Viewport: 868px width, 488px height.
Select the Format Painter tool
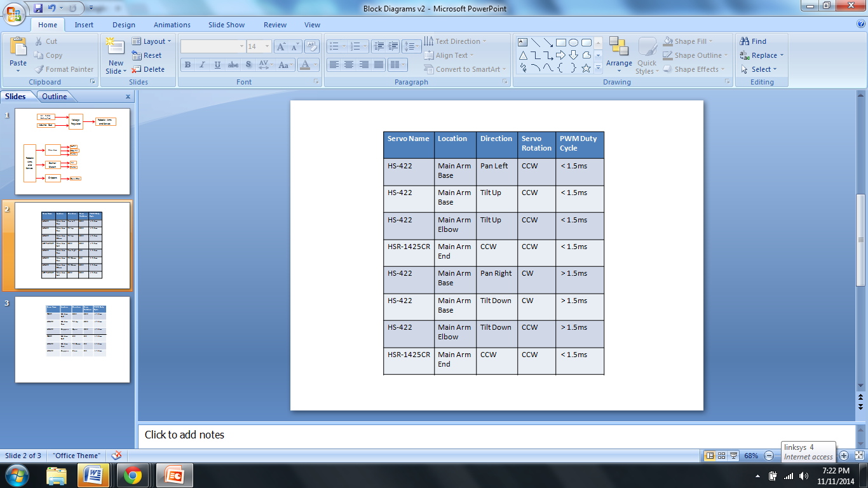[64, 69]
